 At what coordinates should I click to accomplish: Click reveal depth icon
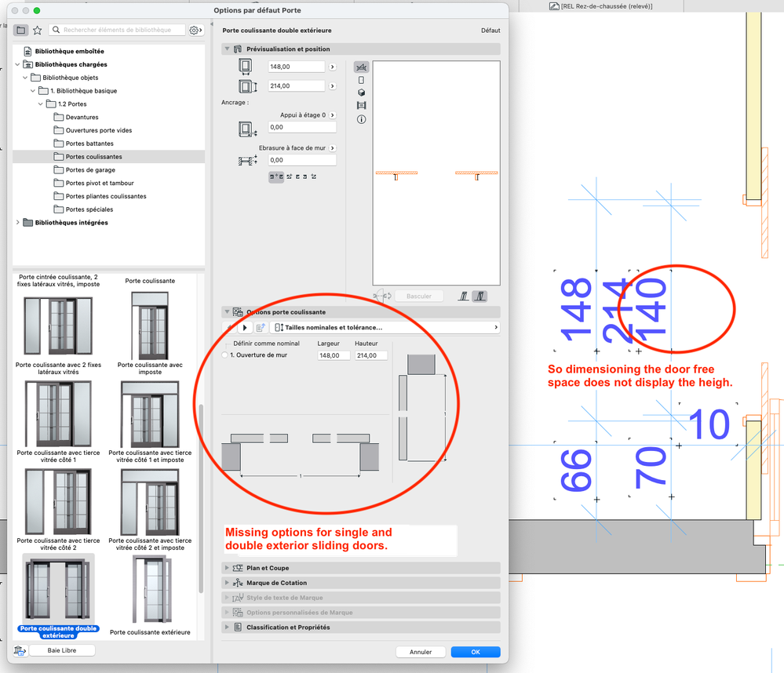(247, 160)
